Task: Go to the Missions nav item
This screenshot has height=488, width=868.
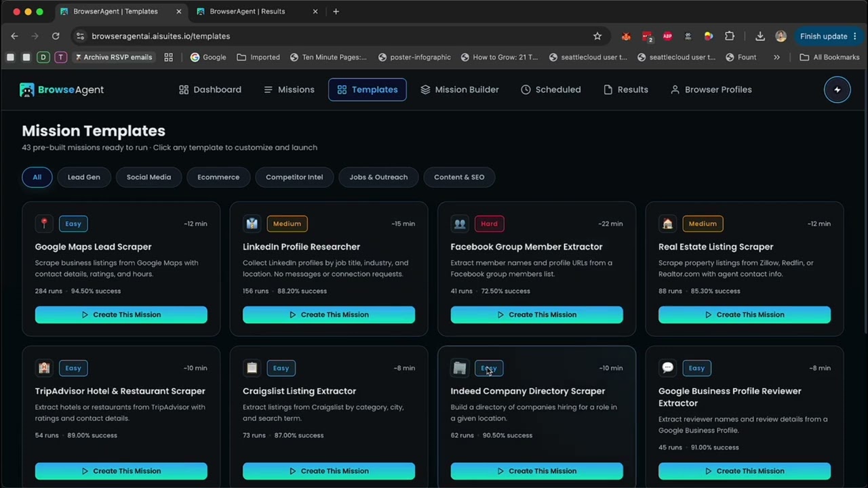Action: (x=289, y=89)
